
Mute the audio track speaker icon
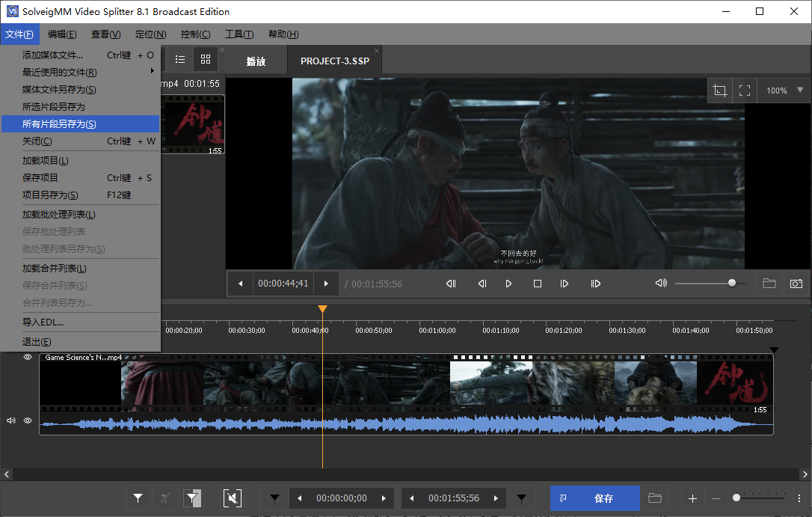pos(11,420)
